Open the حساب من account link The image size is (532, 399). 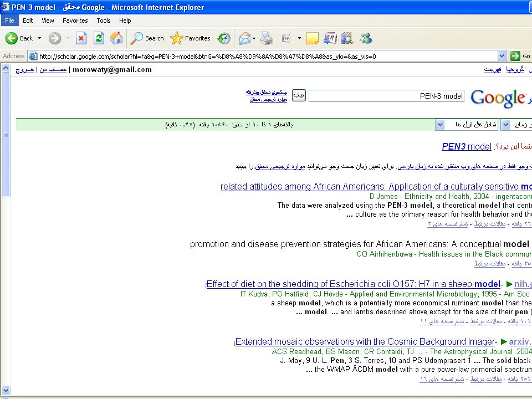(x=53, y=70)
